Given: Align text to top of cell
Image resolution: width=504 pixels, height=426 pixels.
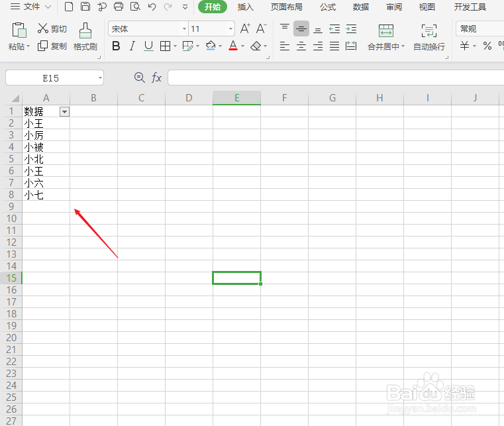Looking at the screenshot, I should click(x=285, y=28).
